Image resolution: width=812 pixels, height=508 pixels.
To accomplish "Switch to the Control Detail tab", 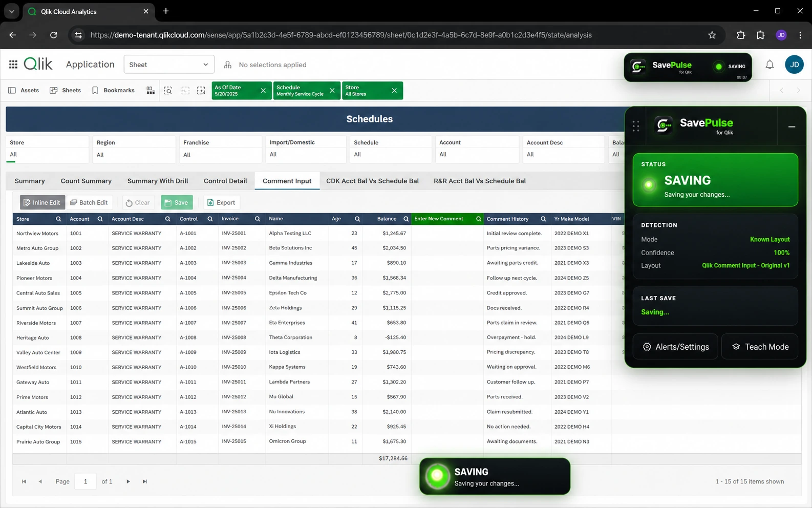I will 225,181.
